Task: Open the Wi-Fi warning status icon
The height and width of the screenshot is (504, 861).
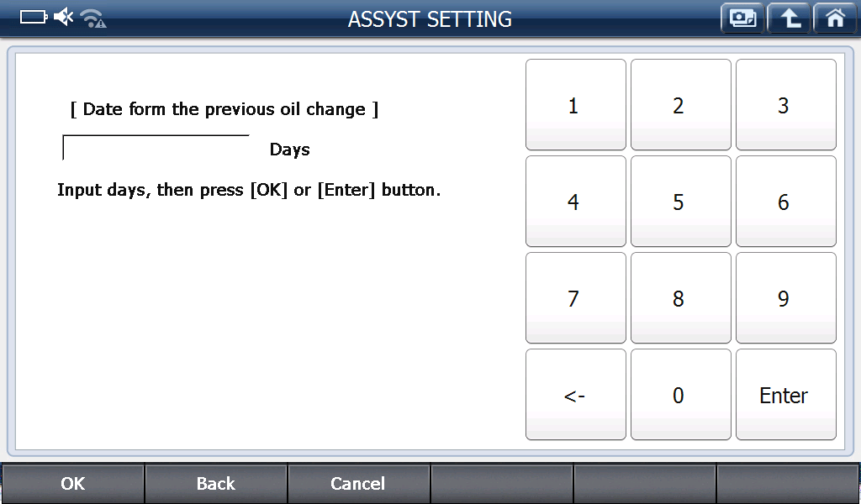Action: click(93, 18)
